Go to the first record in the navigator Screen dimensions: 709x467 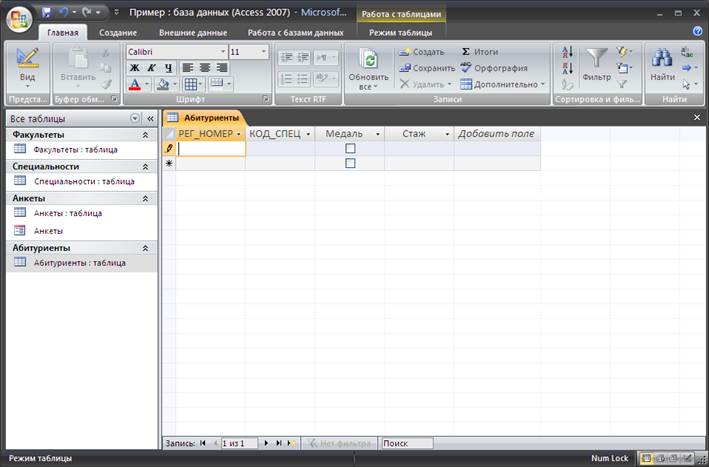(x=203, y=443)
